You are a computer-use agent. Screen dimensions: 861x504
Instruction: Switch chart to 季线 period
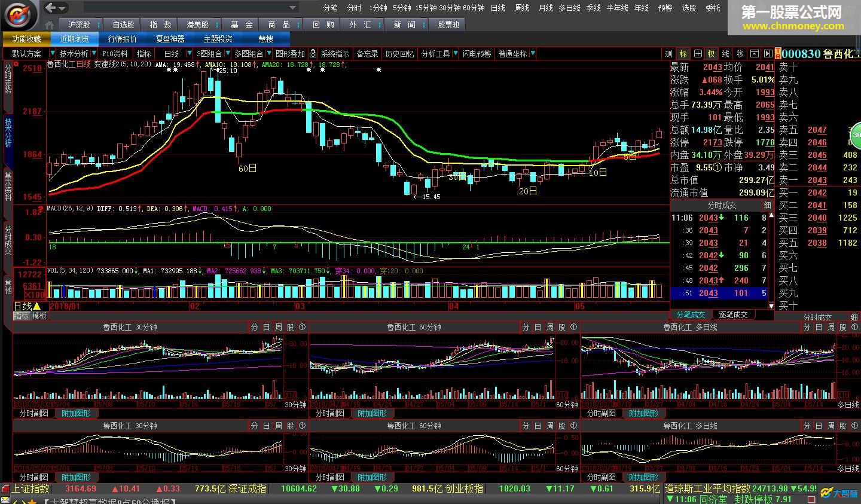pyautogui.click(x=593, y=8)
